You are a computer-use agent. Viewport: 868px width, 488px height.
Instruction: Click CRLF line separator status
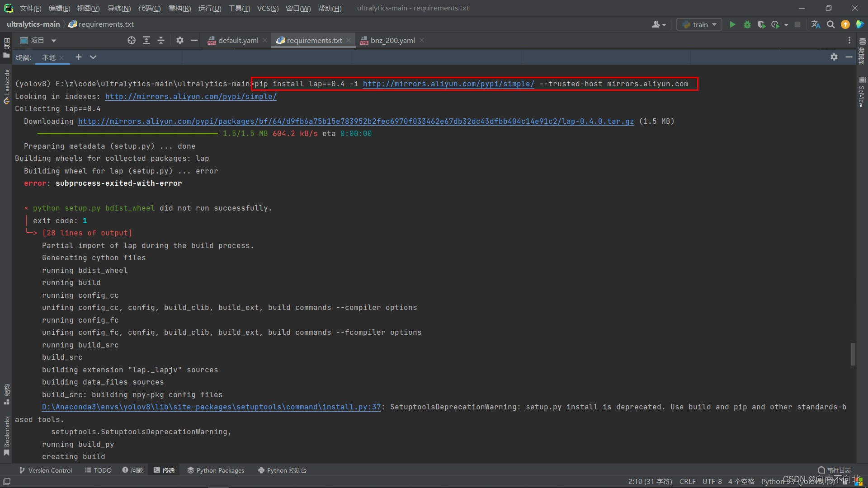[x=687, y=481]
